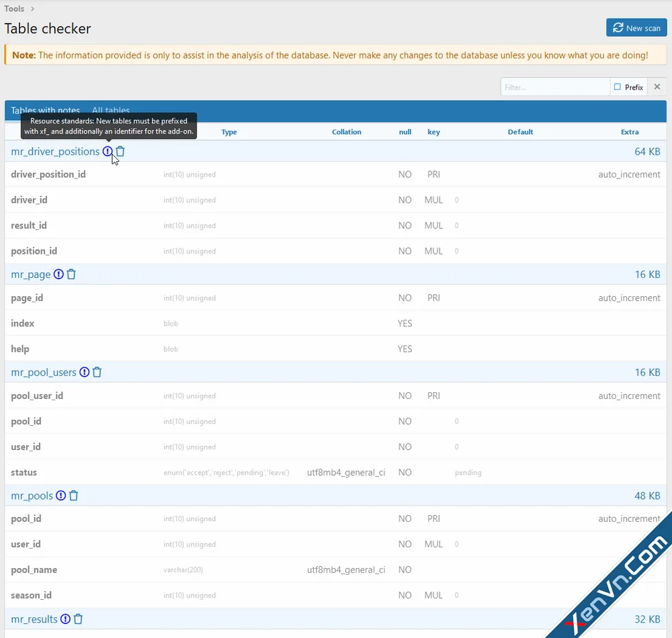This screenshot has height=638, width=672.
Task: Clear the filter with the X button
Action: 657,87
